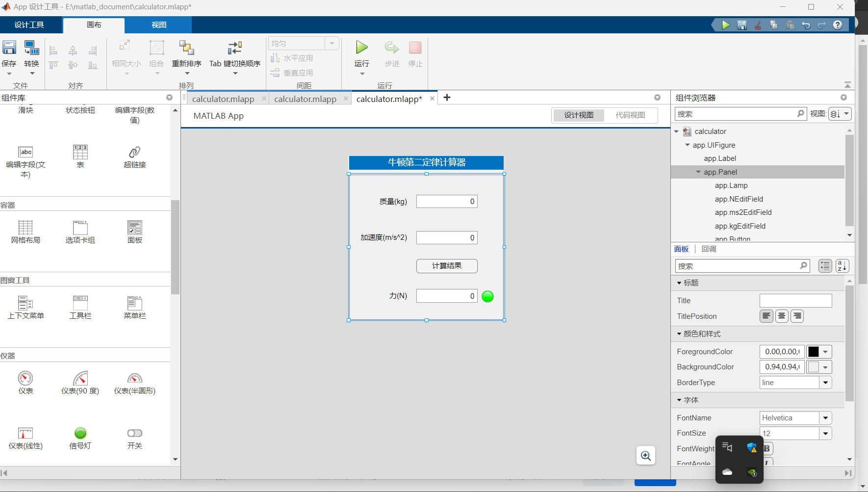
Task: Collapse the app.Panel tree node
Action: [x=698, y=172]
